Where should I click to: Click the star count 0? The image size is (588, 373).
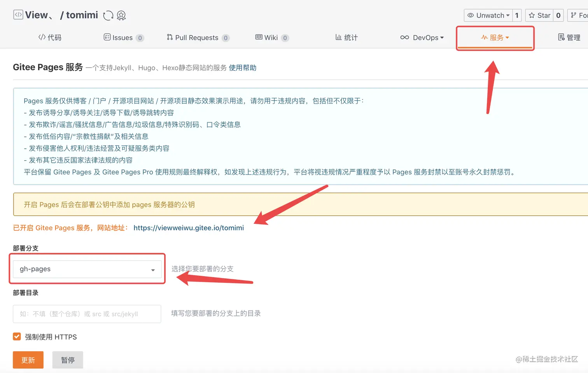click(x=558, y=16)
